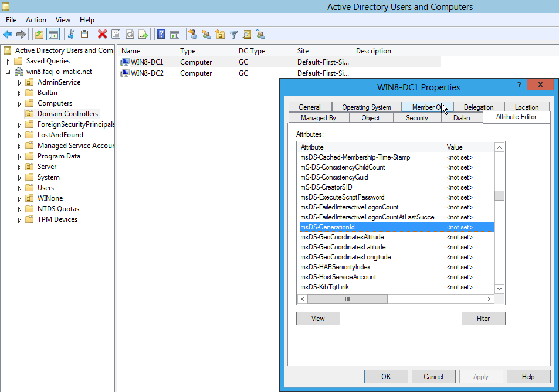Click the Export List toolbar icon
The image size is (559, 392).
point(143,35)
